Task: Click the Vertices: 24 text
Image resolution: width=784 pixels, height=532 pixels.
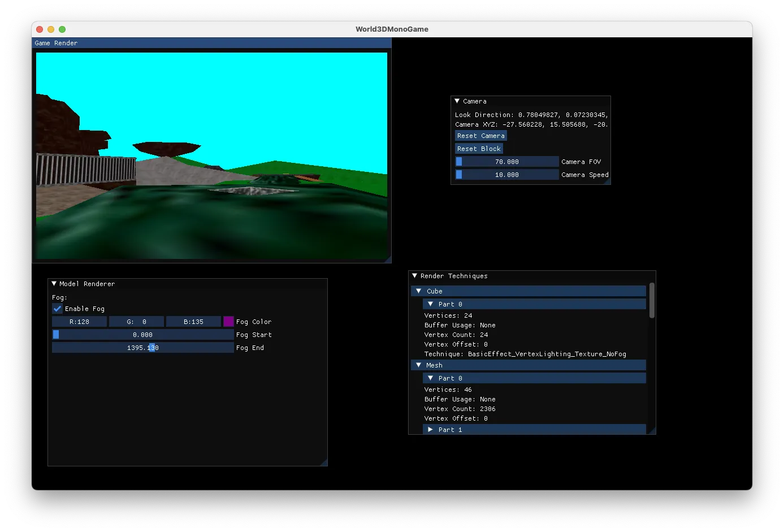Action: 448,315
